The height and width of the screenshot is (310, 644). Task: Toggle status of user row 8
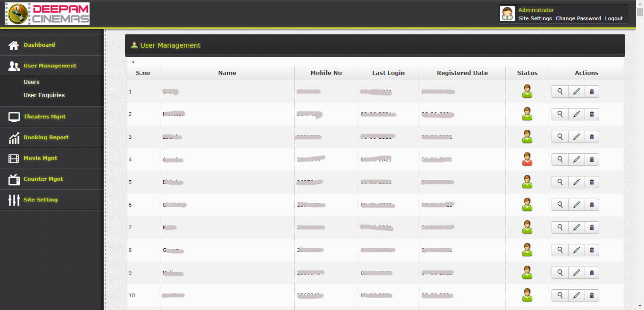click(x=527, y=250)
